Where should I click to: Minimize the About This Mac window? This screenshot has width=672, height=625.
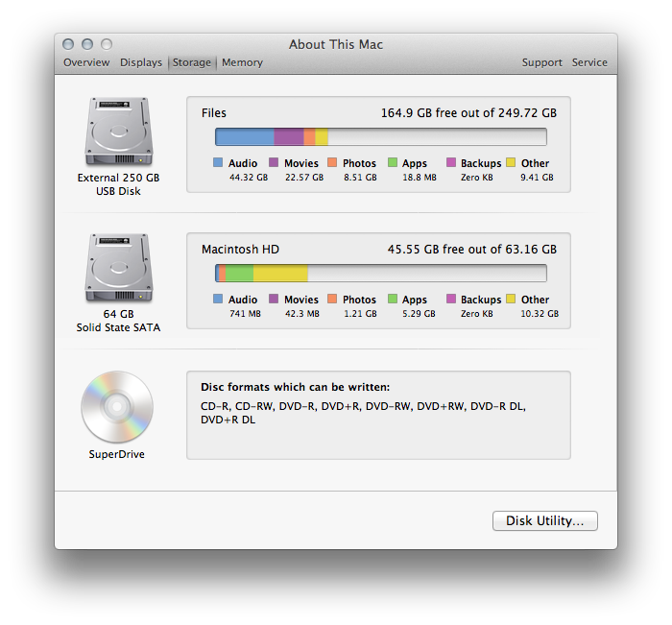tap(87, 44)
